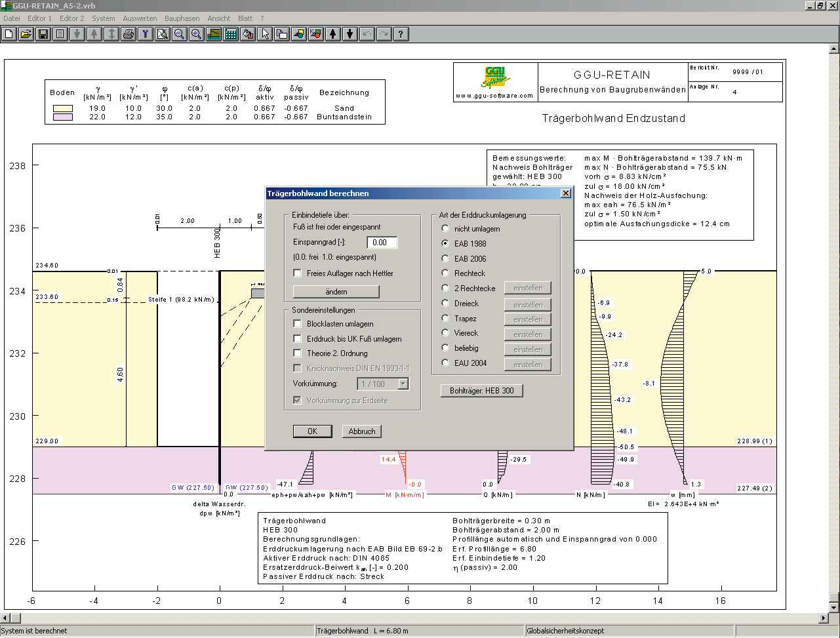Click the calculator grid toolbar icon
Screen dimensions: 840x638
[231, 34]
